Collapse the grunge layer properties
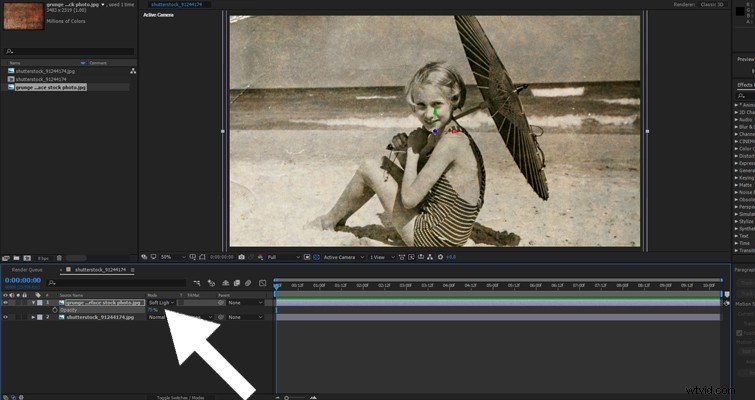Image resolution: width=755 pixels, height=400 pixels. pyautogui.click(x=33, y=303)
